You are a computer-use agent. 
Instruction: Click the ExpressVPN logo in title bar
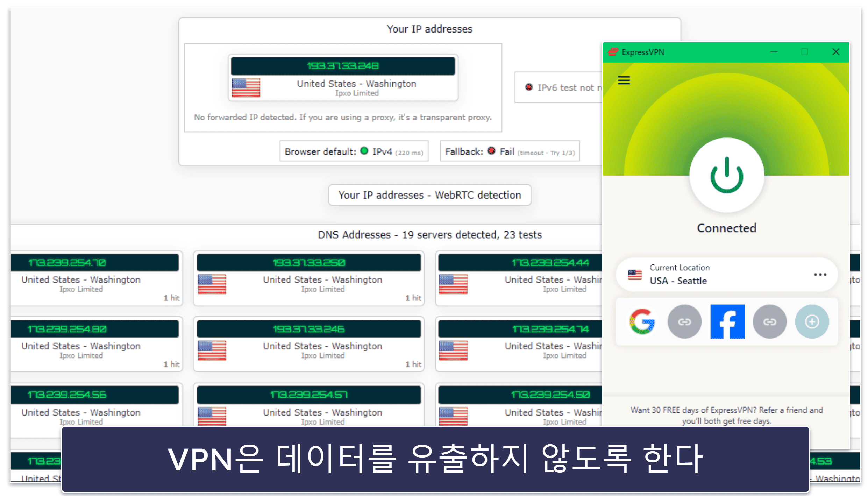pyautogui.click(x=613, y=52)
